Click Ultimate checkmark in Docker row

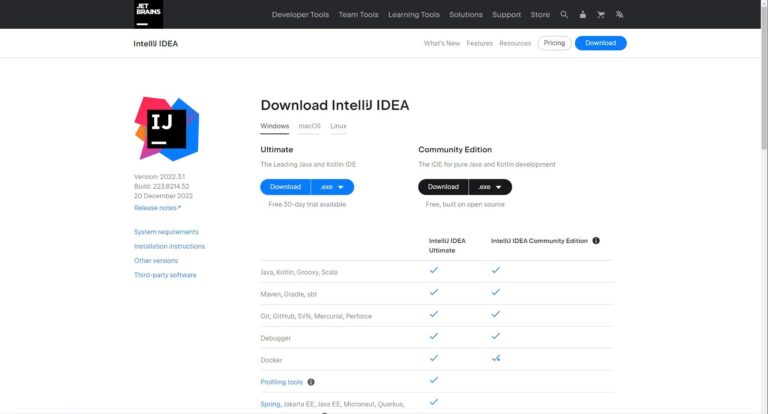pyautogui.click(x=433, y=358)
